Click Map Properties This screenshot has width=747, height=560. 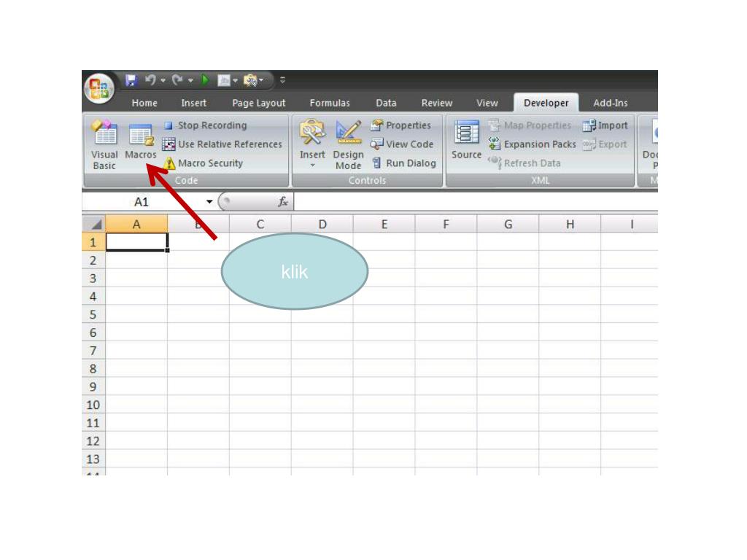point(530,125)
